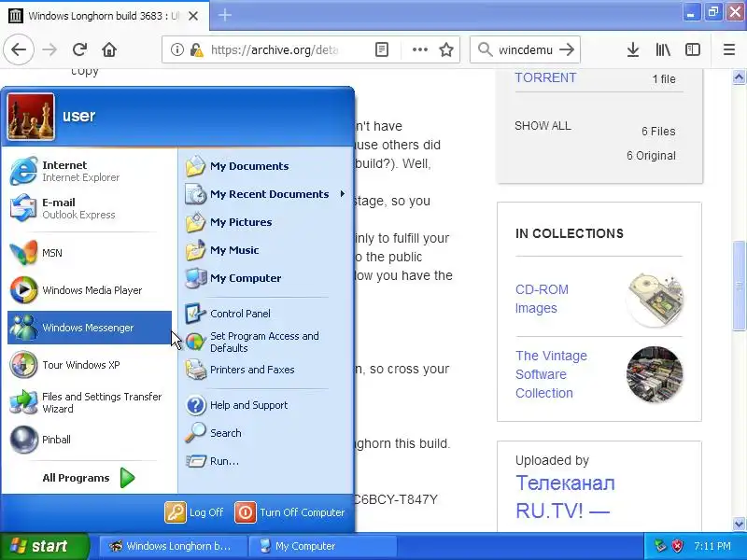Open Files and Settings Transfer Wizard
Screen dimensions: 747x560
pos(89,402)
